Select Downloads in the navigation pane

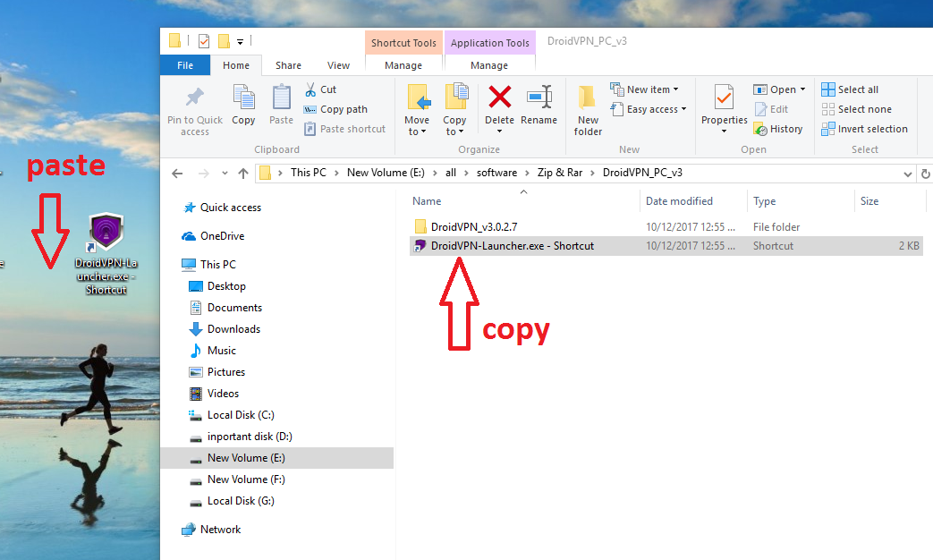tap(233, 329)
